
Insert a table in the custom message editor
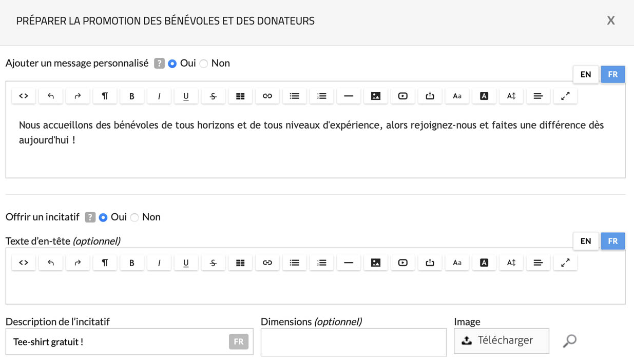click(x=240, y=96)
